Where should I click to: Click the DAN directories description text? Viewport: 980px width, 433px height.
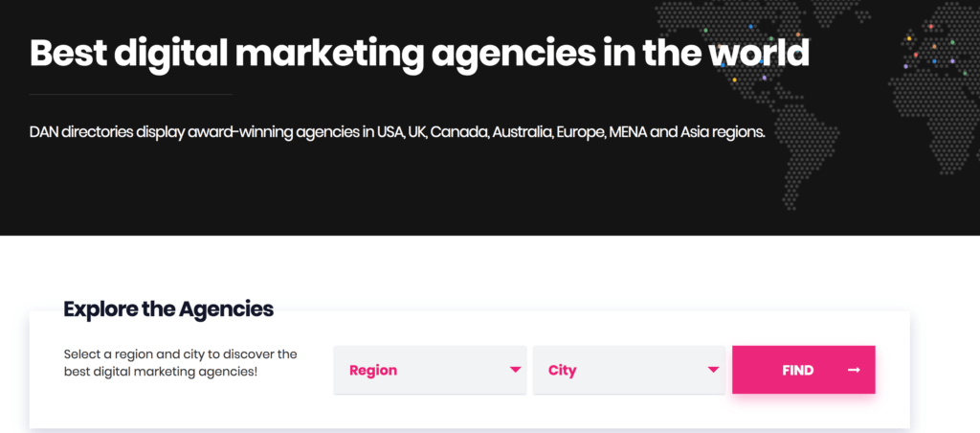coord(397,133)
